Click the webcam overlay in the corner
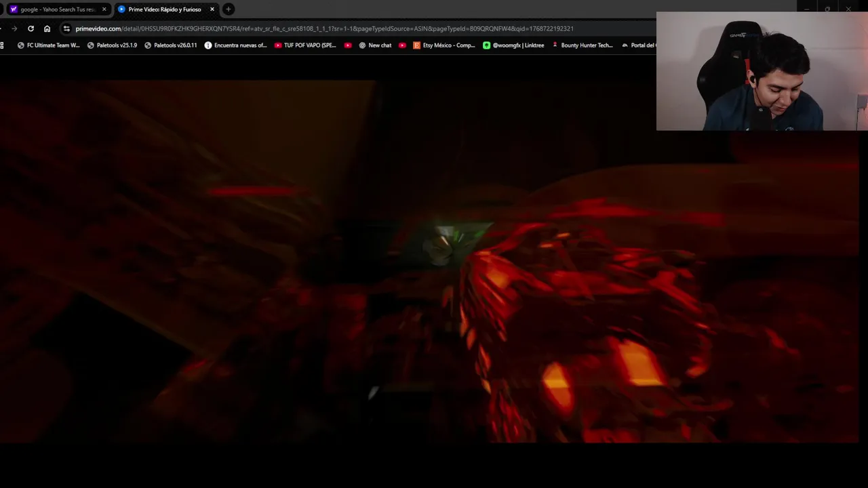 click(762, 71)
